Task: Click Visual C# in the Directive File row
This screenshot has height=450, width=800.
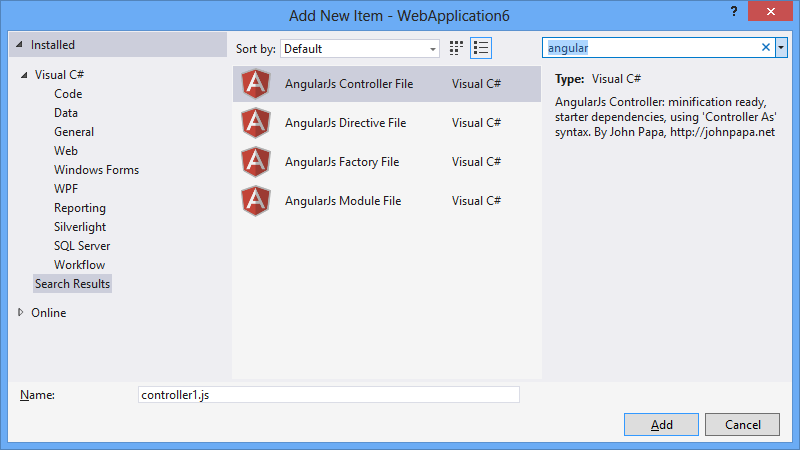Action: [x=477, y=123]
